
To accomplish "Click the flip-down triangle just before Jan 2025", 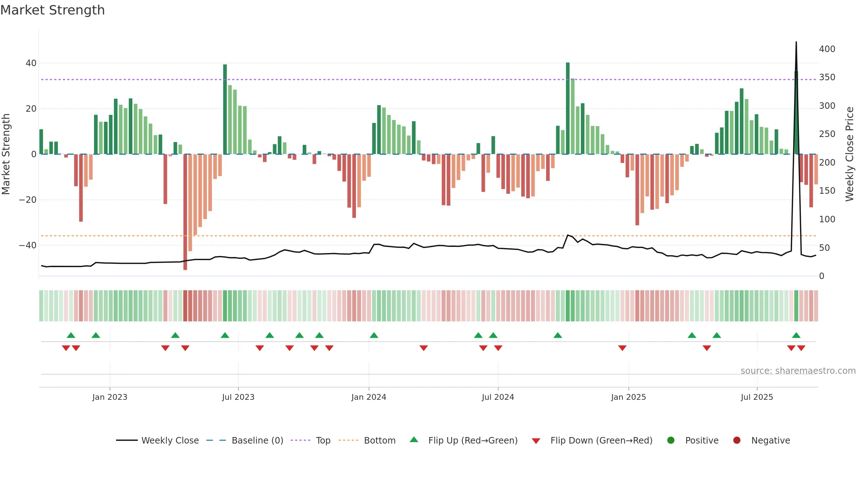I will tap(622, 348).
